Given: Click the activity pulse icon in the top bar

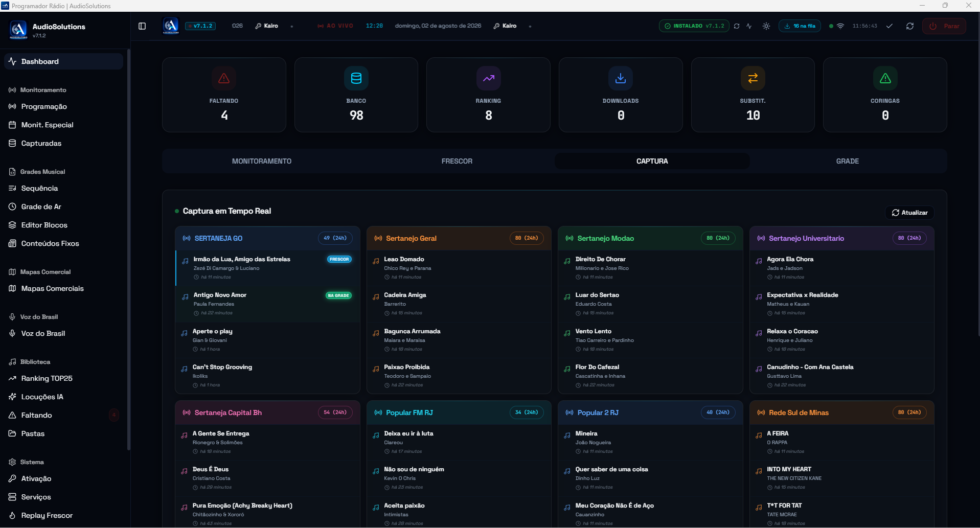Looking at the screenshot, I should [x=749, y=26].
